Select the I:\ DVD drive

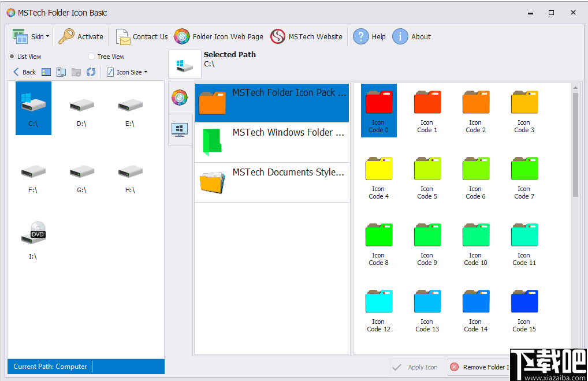pyautogui.click(x=34, y=241)
